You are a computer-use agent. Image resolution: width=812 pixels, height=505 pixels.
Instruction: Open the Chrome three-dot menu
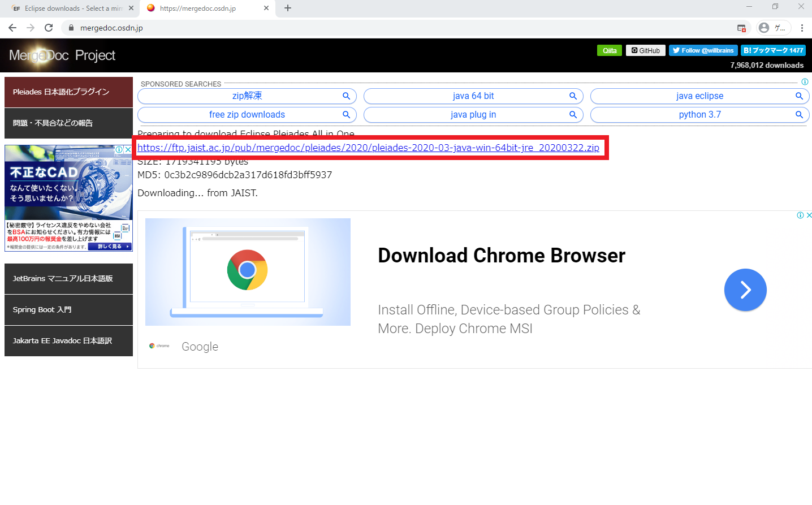tap(802, 28)
